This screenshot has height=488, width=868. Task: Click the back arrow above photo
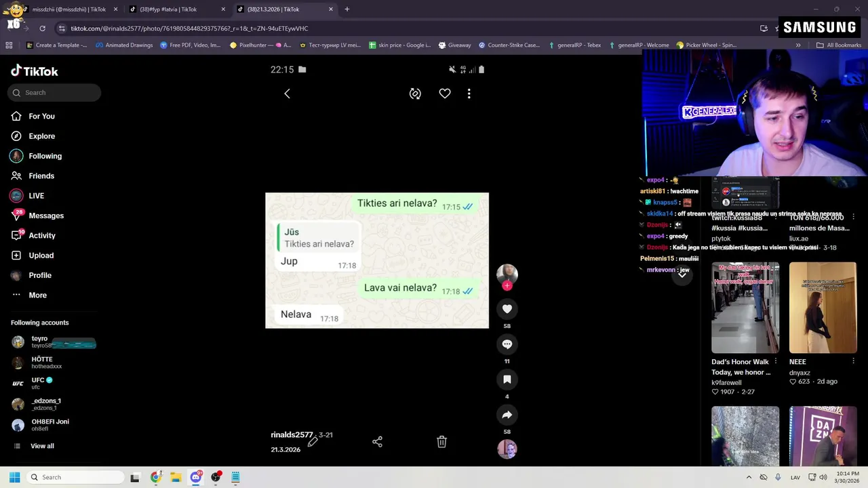(287, 94)
